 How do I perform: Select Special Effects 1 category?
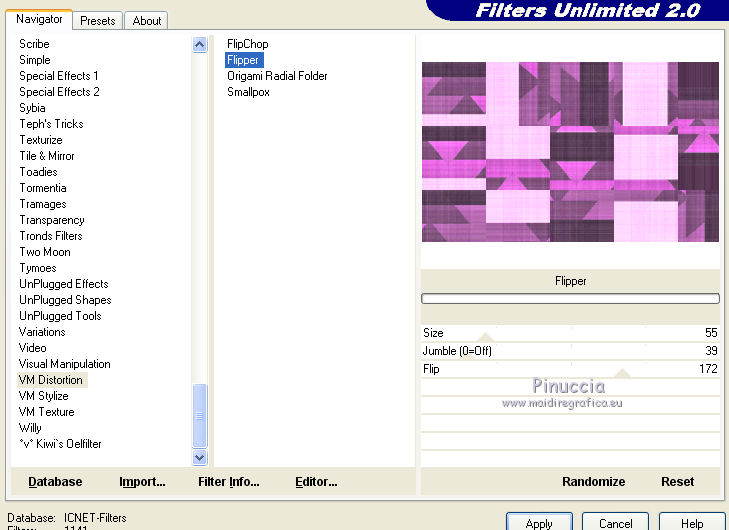[59, 76]
